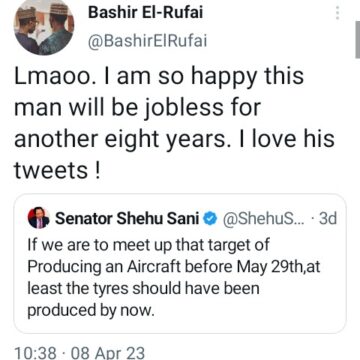Image resolution: width=360 pixels, height=360 pixels.
Task: Click the '3d' quoted tweet timestamp
Action: (x=328, y=219)
